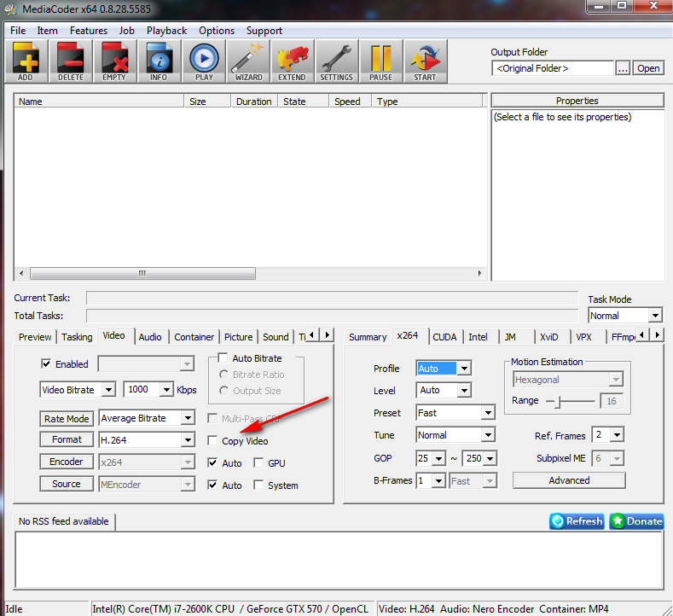The width and height of the screenshot is (673, 616).
Task: Launch the WIZARD toolbar icon
Action: (x=248, y=61)
